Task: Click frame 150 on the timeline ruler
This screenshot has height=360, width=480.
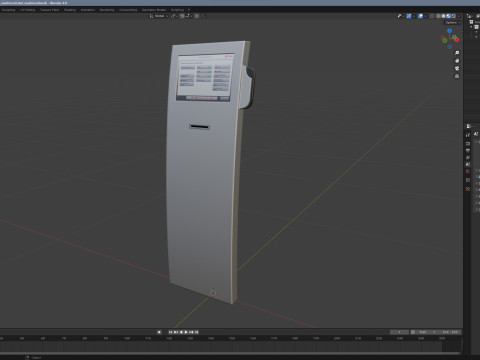Action: 232,338
